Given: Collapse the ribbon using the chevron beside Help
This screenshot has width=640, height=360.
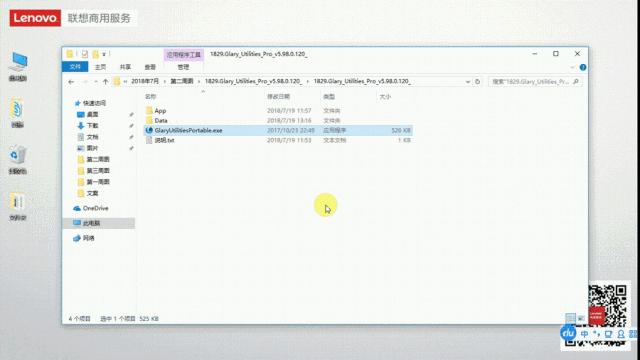Looking at the screenshot, I should coord(573,67).
